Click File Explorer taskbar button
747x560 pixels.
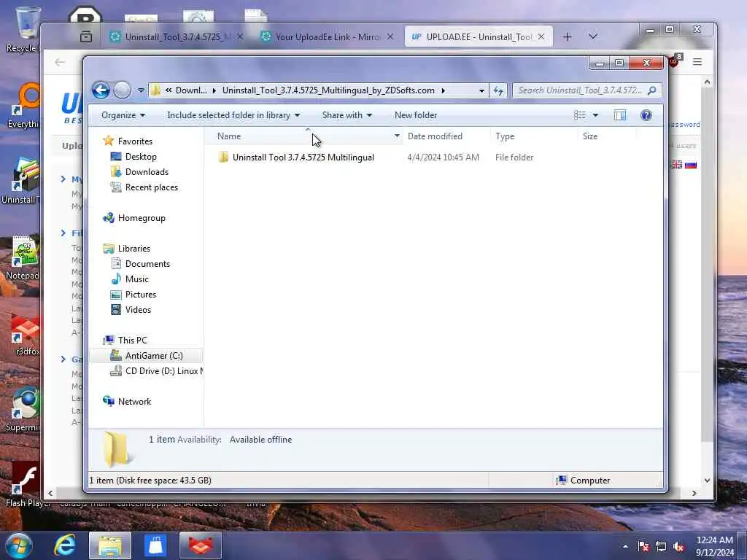pyautogui.click(x=110, y=545)
